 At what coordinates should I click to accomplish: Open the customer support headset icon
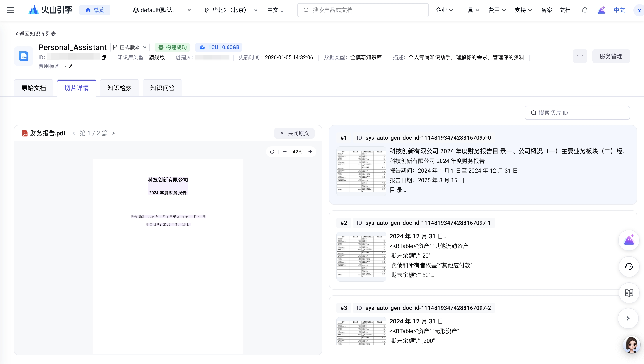click(x=629, y=267)
